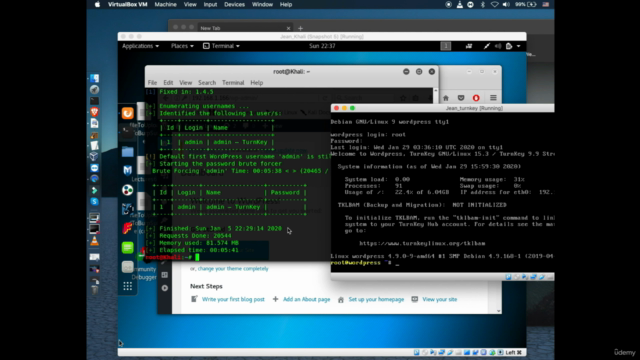Click the Firefox Pocket icon
The height and width of the screenshot is (360, 640).
point(461,98)
